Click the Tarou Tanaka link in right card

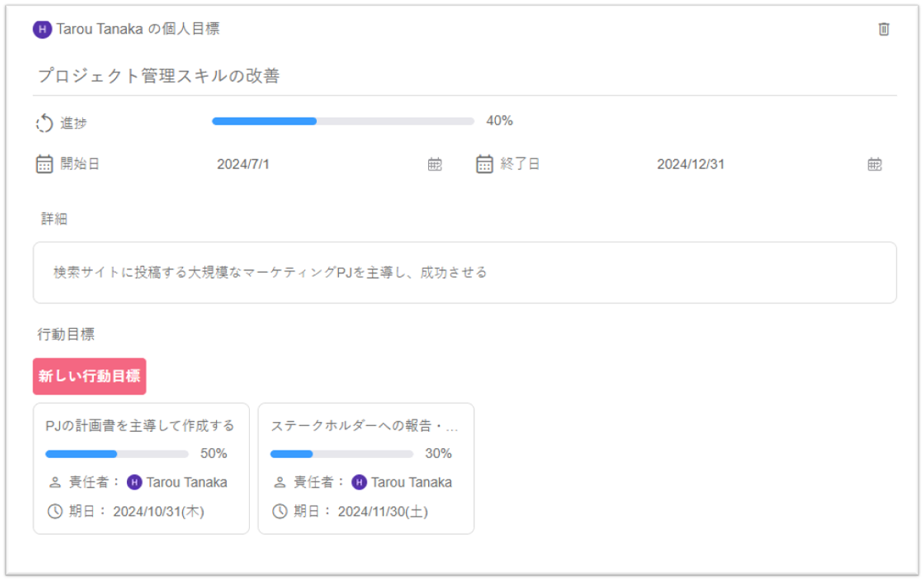411,482
